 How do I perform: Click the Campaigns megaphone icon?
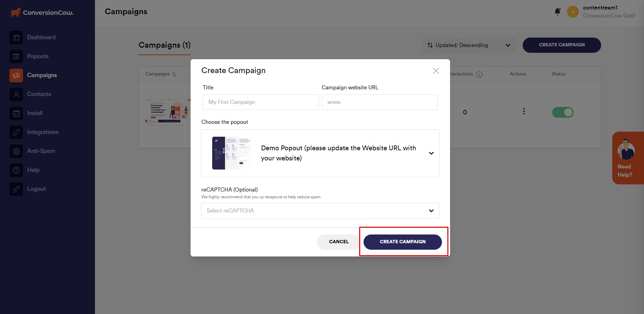coord(16,75)
